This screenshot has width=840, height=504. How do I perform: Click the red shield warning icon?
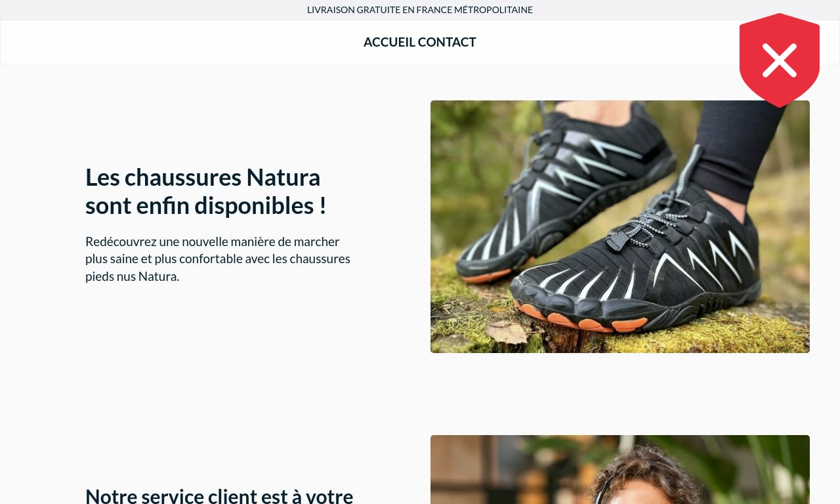click(x=780, y=60)
